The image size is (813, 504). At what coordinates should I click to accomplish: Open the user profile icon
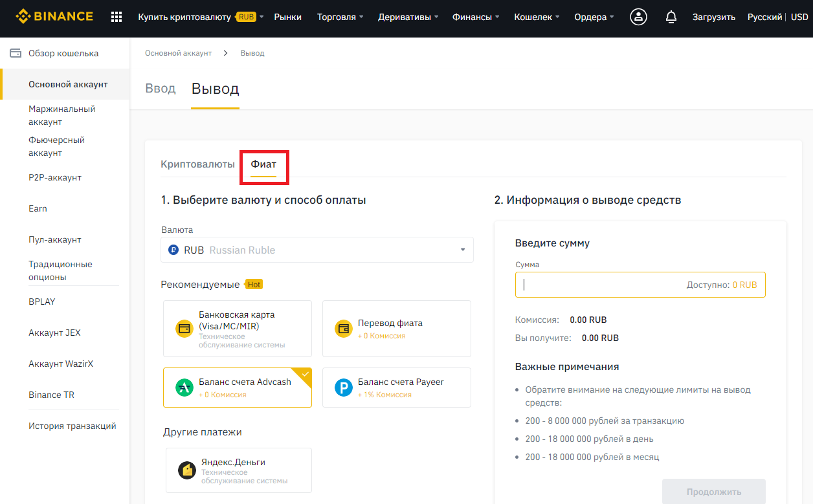click(638, 17)
